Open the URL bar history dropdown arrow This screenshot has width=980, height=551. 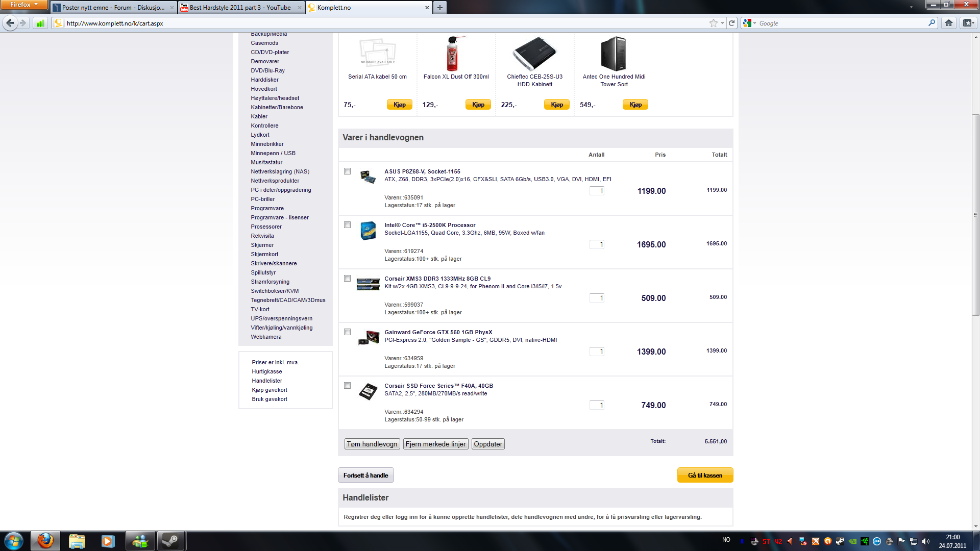tap(722, 23)
